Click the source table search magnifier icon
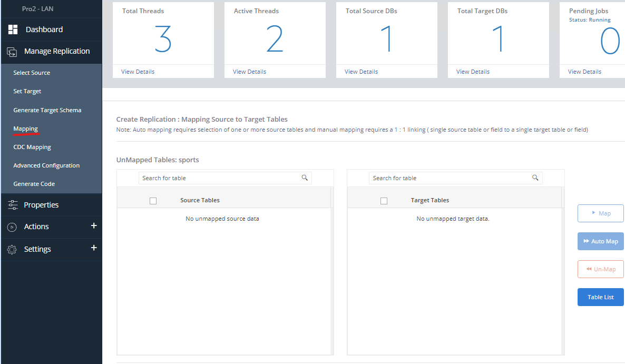The width and height of the screenshot is (625, 364). click(x=305, y=178)
